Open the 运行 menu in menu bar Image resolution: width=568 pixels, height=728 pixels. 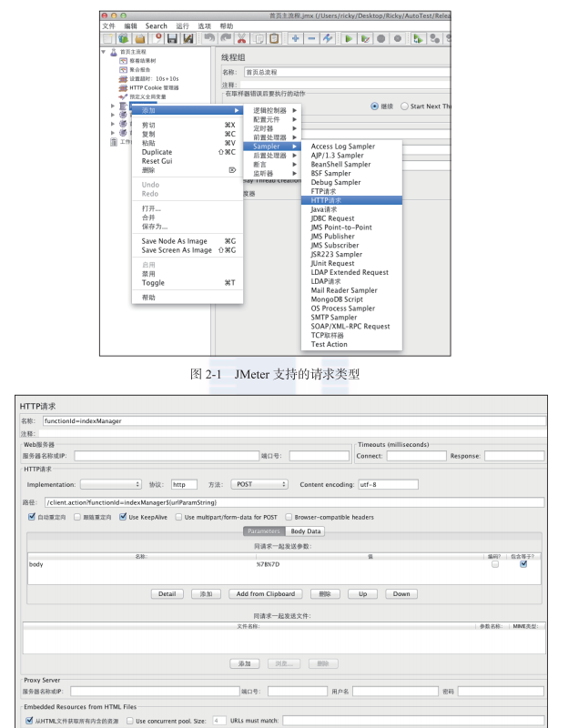coord(183,26)
